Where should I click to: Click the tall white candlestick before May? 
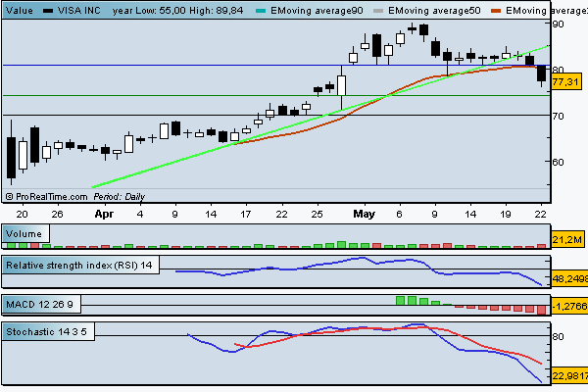[x=341, y=85]
